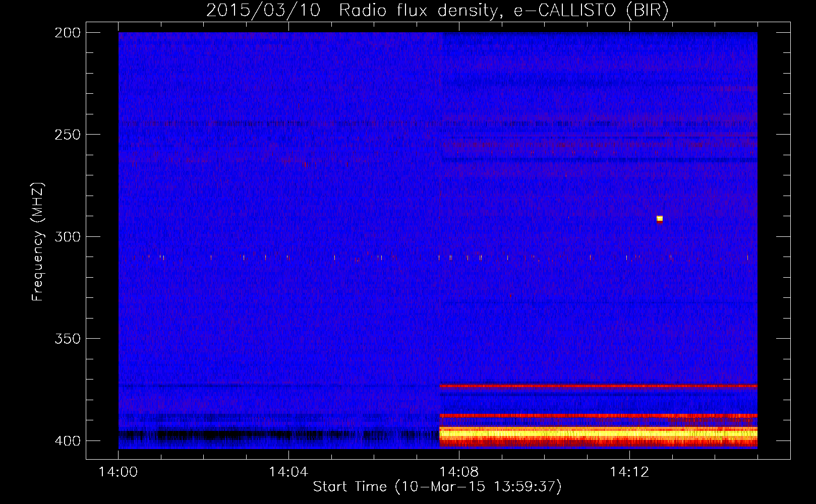Image resolution: width=816 pixels, height=504 pixels.
Task: Click the 350 frequency tick label
Action: [68, 338]
